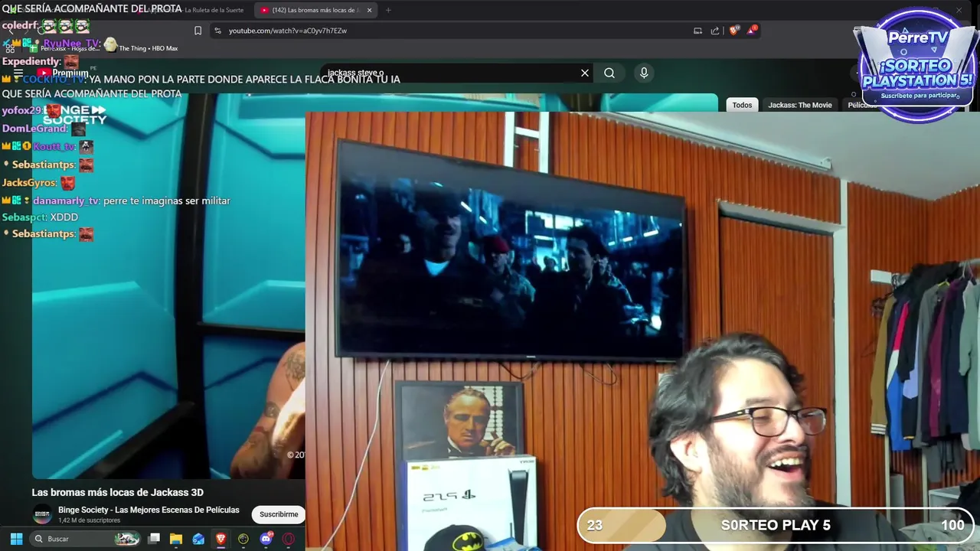Click the install/cast screen icon in address bar
The image size is (980, 551).
click(x=697, y=31)
